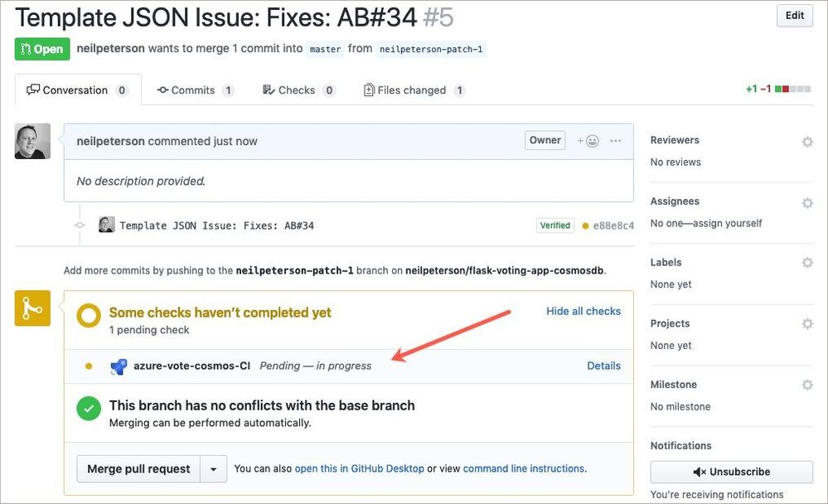
Task: Open Milestone gear settings
Action: pos(807,385)
